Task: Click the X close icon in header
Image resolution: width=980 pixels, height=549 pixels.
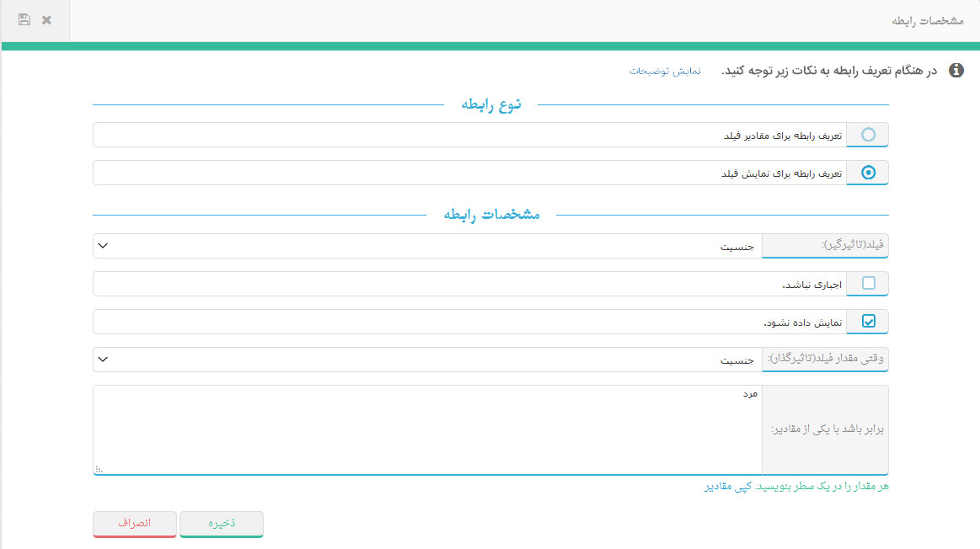Action: click(46, 20)
